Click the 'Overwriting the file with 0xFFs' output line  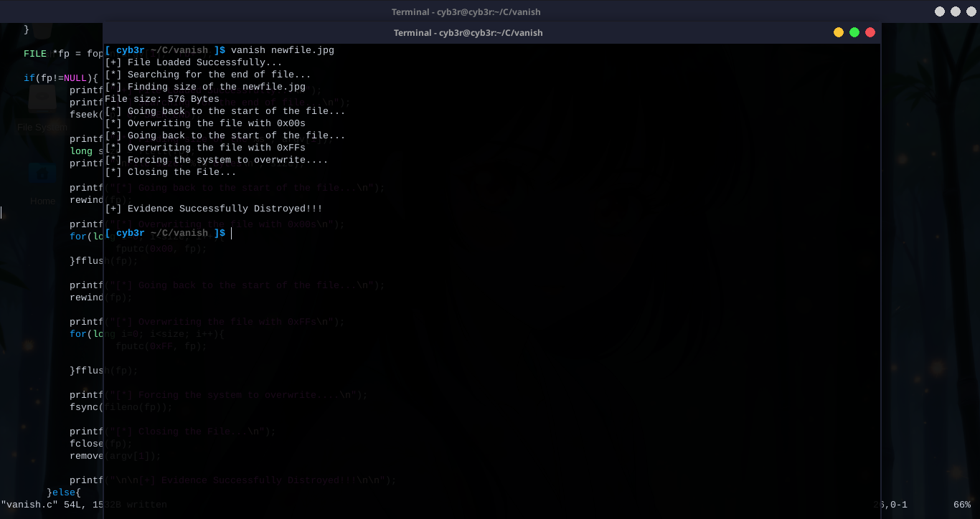click(205, 148)
